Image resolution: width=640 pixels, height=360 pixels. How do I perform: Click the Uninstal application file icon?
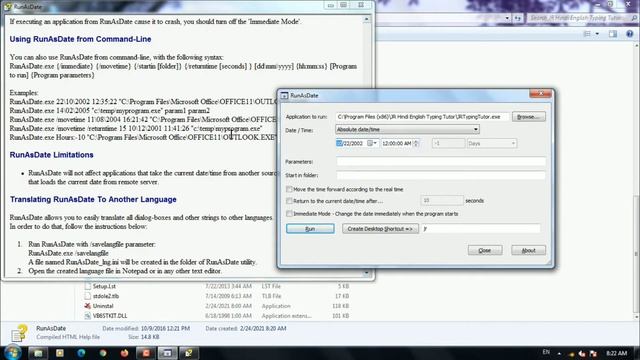pos(87,306)
